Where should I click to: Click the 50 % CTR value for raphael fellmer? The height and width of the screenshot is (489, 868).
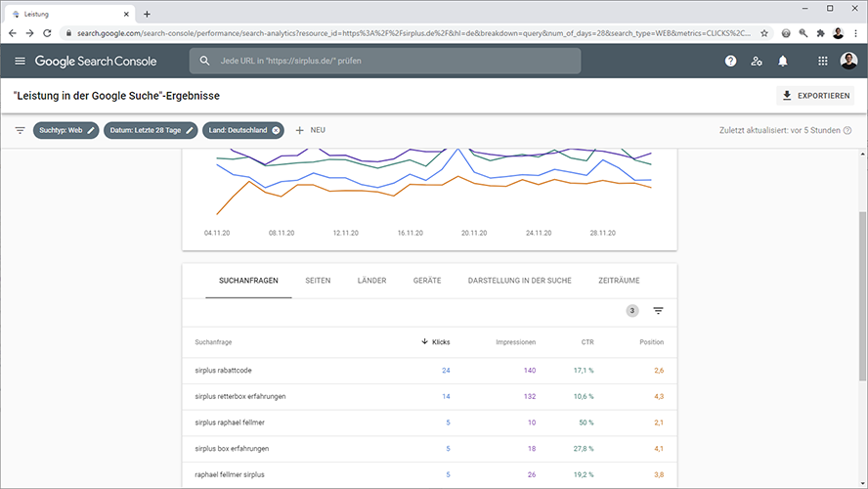click(x=586, y=422)
